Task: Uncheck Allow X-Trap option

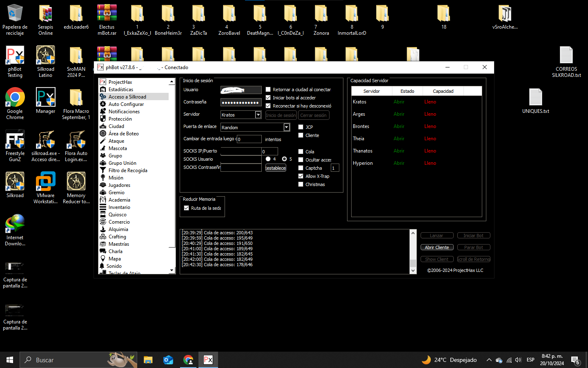Action: (x=301, y=176)
